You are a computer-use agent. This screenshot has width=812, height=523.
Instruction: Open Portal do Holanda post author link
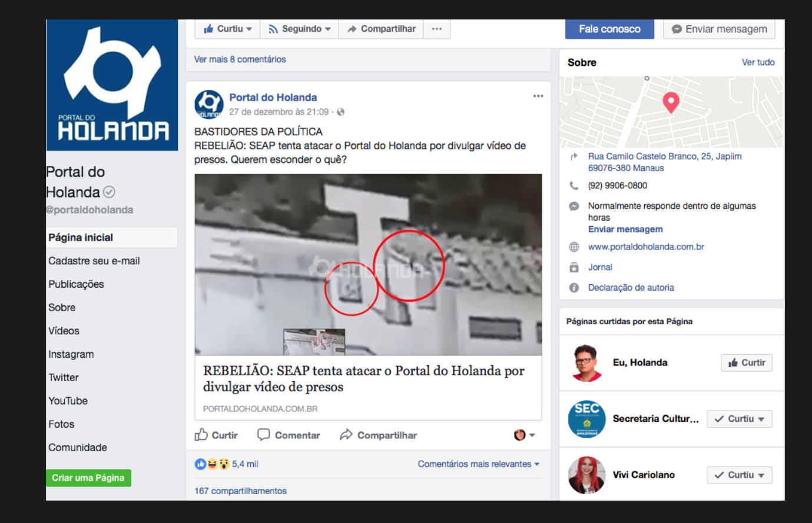[273, 98]
